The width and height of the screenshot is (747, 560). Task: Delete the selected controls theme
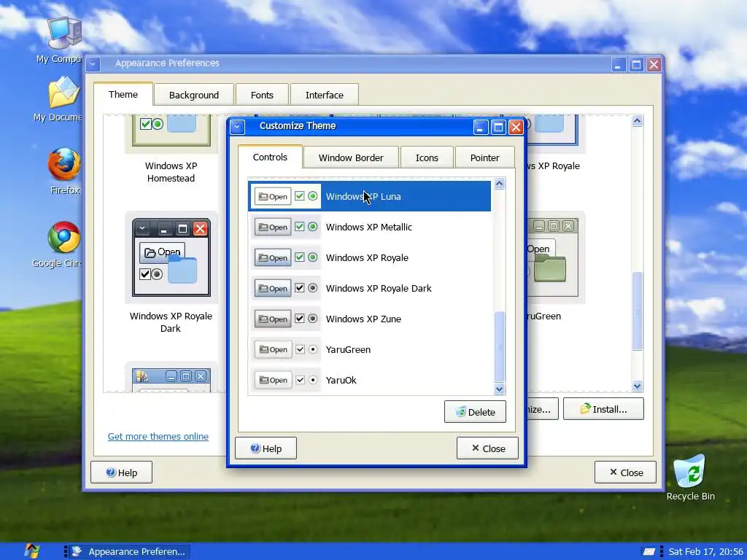click(475, 412)
